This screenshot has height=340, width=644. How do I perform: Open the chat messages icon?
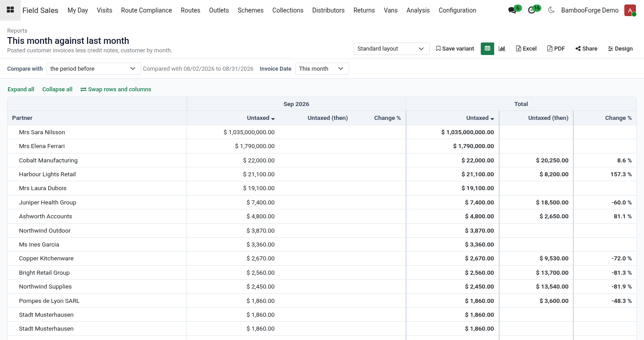click(x=513, y=10)
